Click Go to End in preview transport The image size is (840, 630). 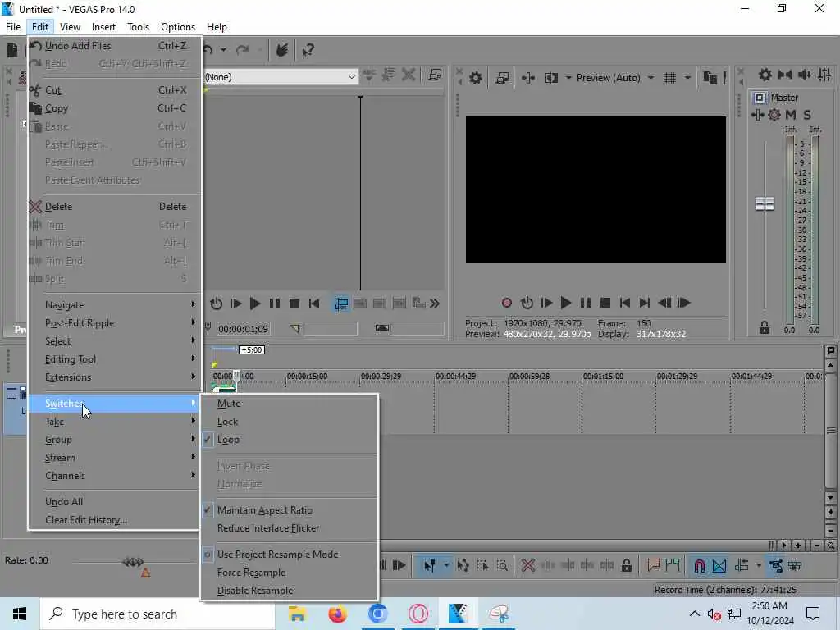(x=645, y=304)
